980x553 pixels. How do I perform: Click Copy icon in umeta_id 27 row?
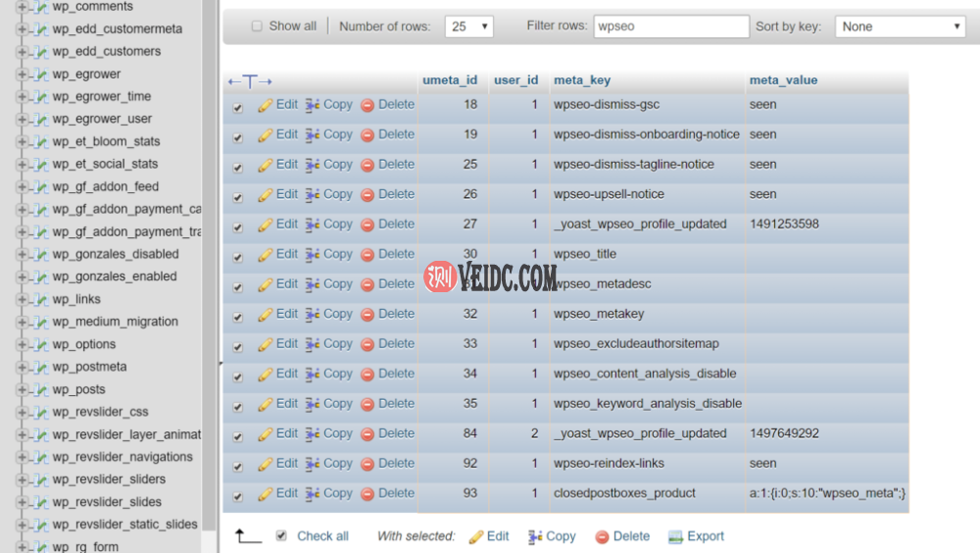(x=313, y=225)
